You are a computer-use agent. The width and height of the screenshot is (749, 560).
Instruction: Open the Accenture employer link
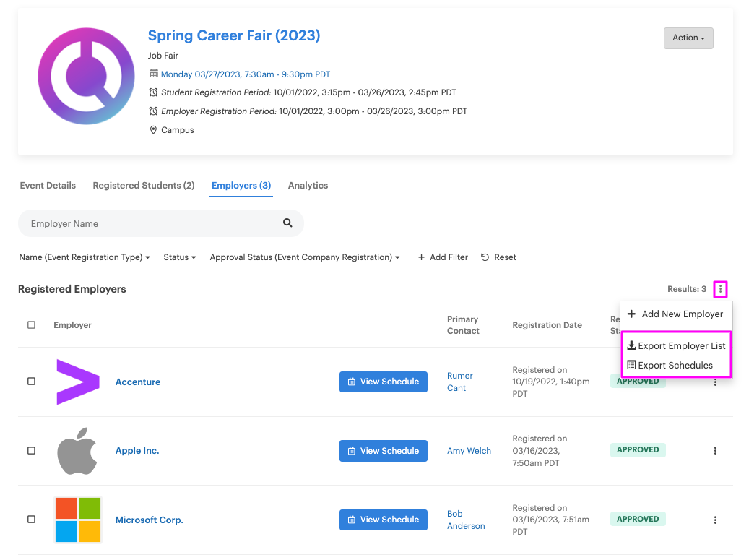(x=138, y=382)
